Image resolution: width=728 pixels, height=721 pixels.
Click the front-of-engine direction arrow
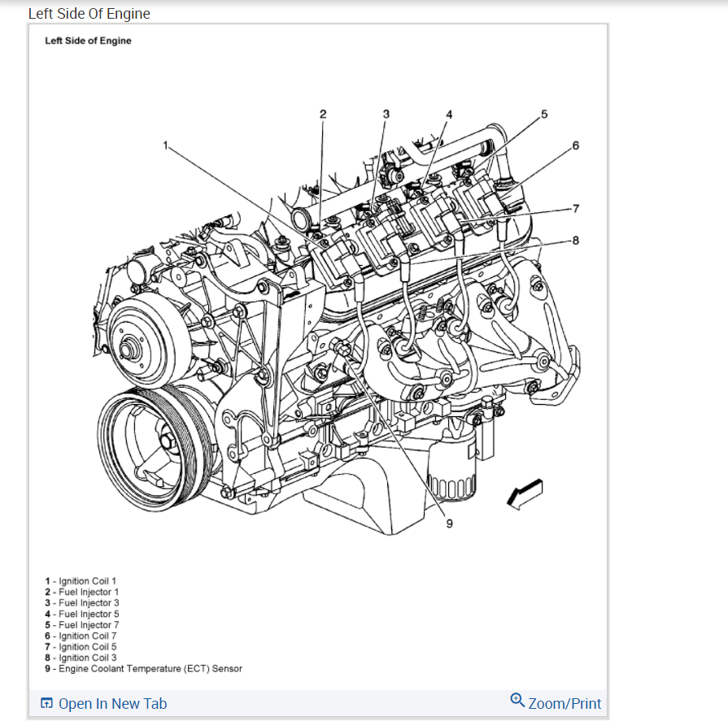point(525,494)
